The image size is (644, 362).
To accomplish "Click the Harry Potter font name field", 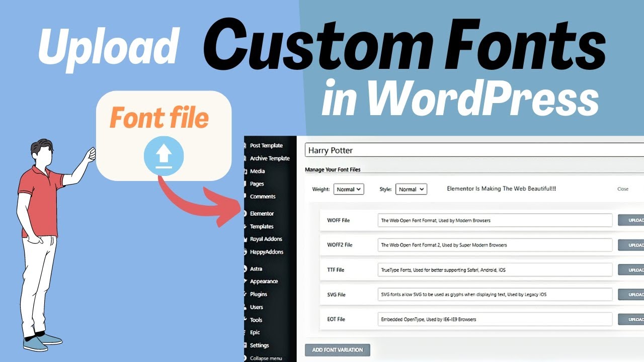I will 474,150.
